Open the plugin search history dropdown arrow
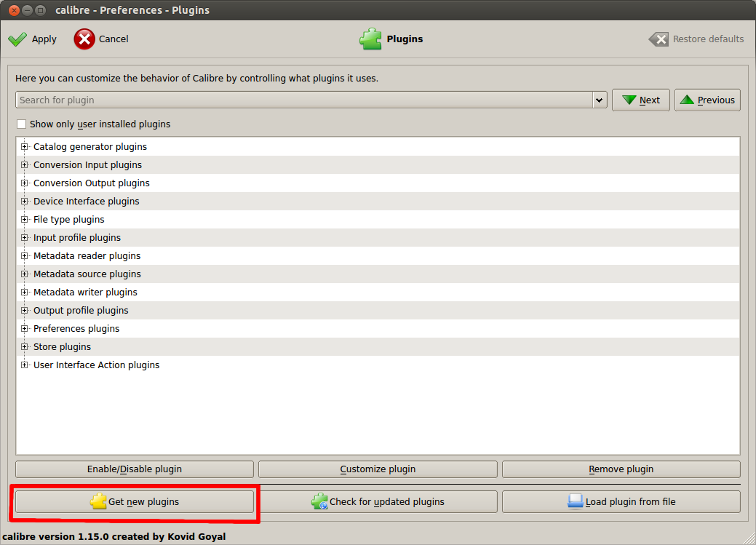The width and height of the screenshot is (756, 545). 599,100
